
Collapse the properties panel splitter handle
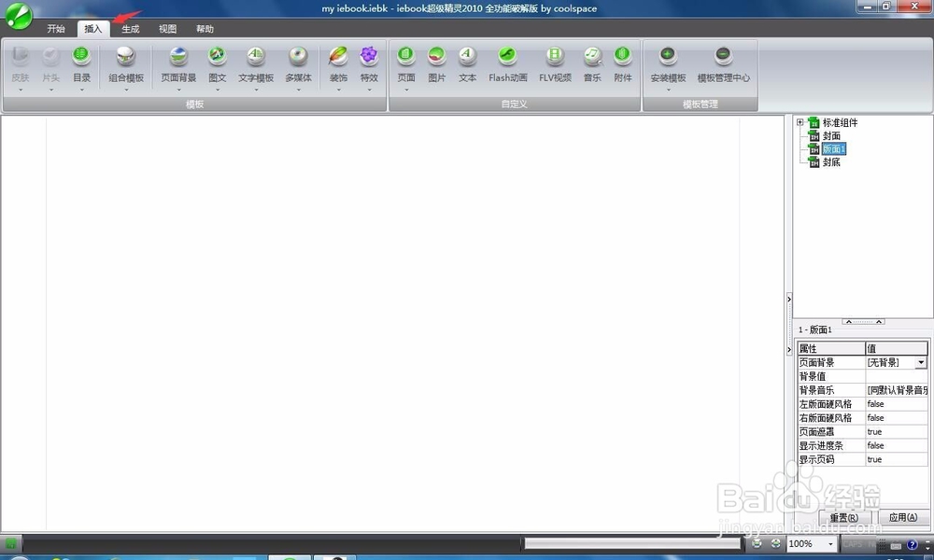point(863,321)
